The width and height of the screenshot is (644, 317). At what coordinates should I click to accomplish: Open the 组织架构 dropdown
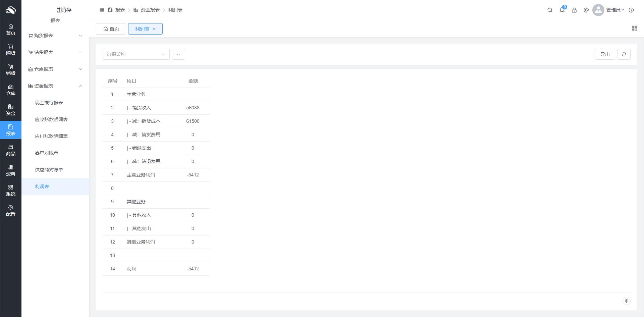click(x=136, y=54)
